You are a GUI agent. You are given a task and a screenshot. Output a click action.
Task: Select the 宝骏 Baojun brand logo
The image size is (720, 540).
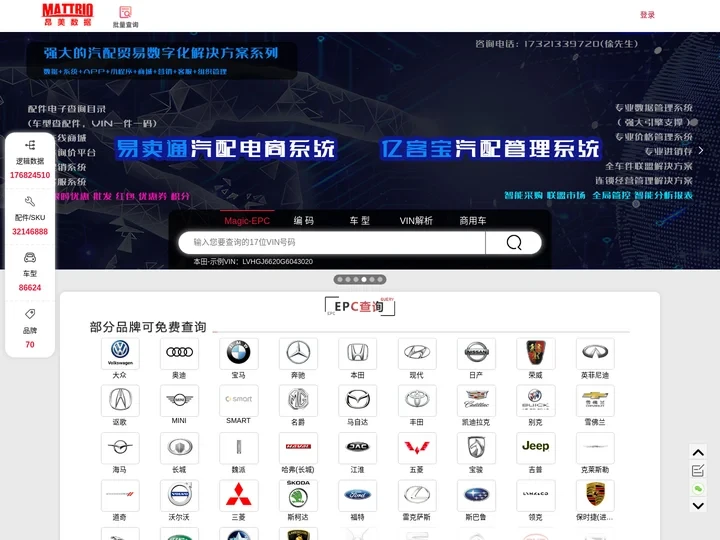click(x=476, y=447)
